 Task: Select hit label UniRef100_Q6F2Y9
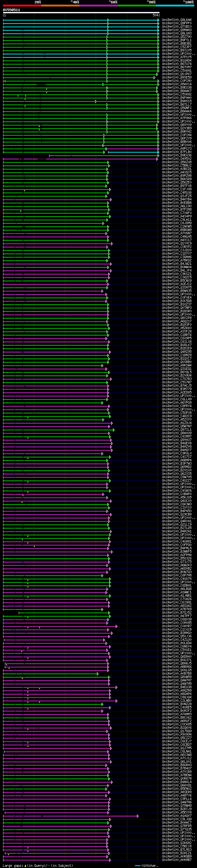[177, 139]
